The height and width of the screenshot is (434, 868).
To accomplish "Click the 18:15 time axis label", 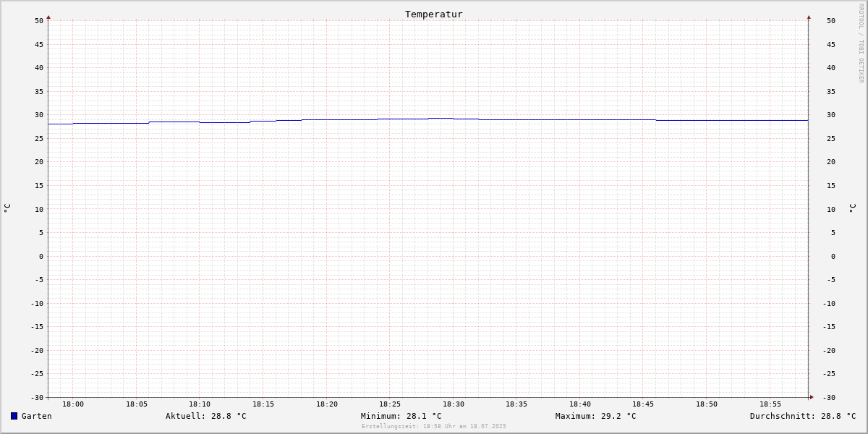I will 263,404.
